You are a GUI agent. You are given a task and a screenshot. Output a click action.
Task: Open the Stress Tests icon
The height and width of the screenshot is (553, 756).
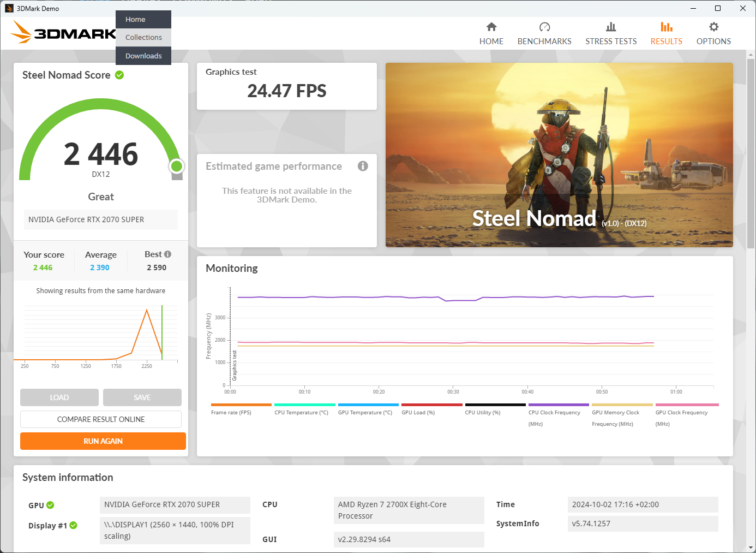pyautogui.click(x=611, y=27)
